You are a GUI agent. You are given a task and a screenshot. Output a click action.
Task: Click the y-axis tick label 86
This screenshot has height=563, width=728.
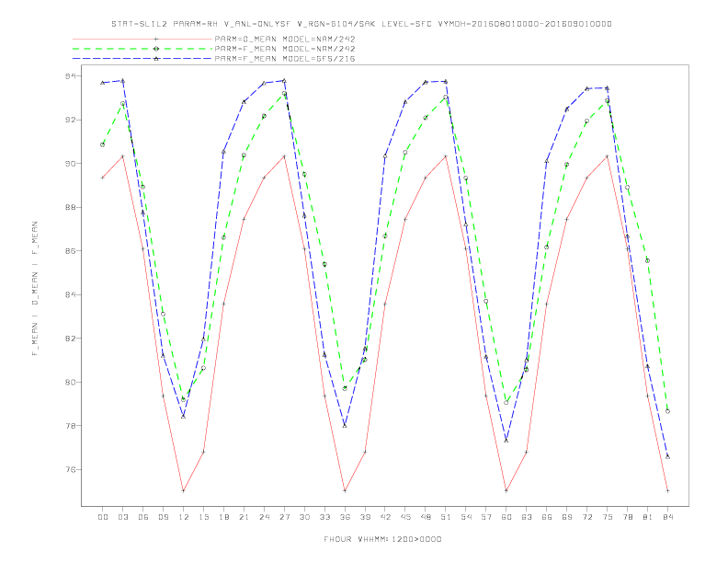(71, 251)
